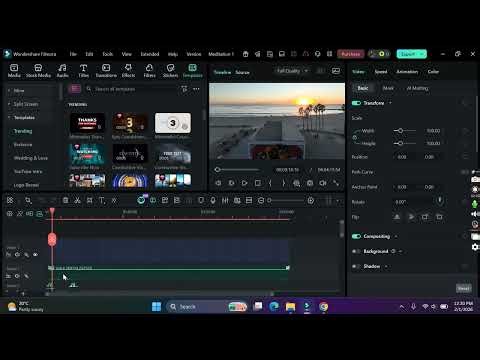Image resolution: width=480 pixels, height=360 pixels.
Task: Play the preview video
Action: (x=244, y=183)
